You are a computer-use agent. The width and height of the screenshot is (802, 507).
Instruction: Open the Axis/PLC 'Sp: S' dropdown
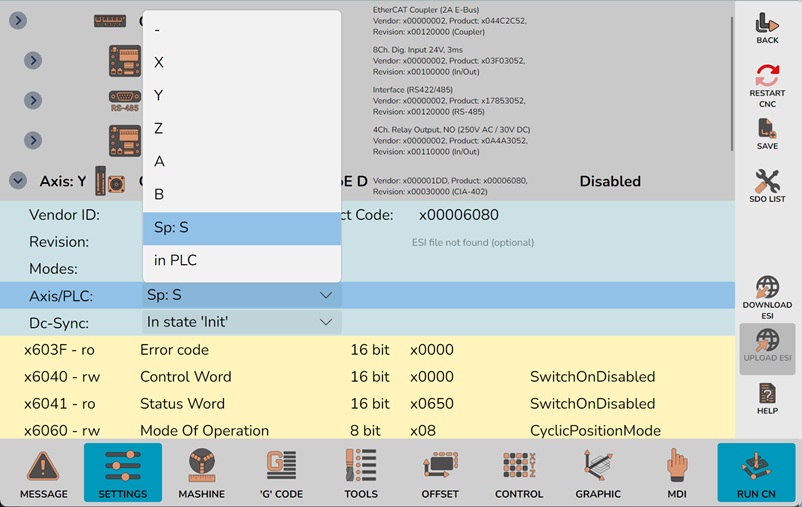click(x=241, y=295)
